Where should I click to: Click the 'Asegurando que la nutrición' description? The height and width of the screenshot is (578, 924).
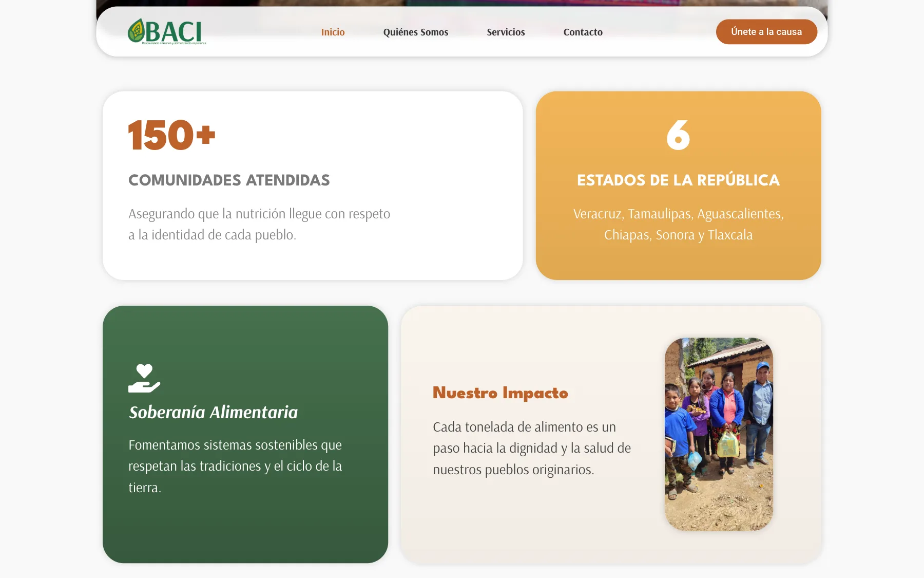click(259, 225)
